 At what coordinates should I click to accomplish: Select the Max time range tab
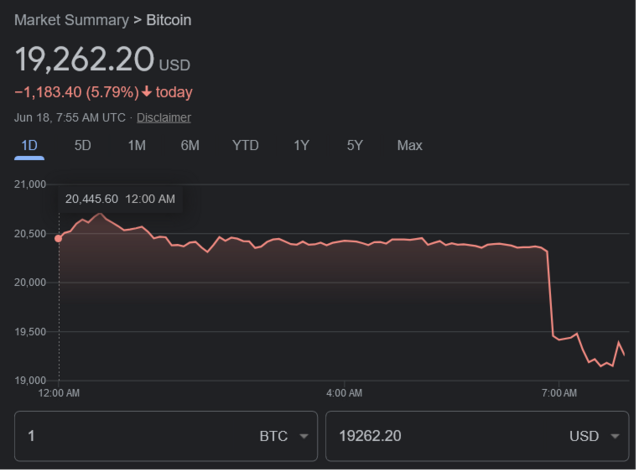409,146
